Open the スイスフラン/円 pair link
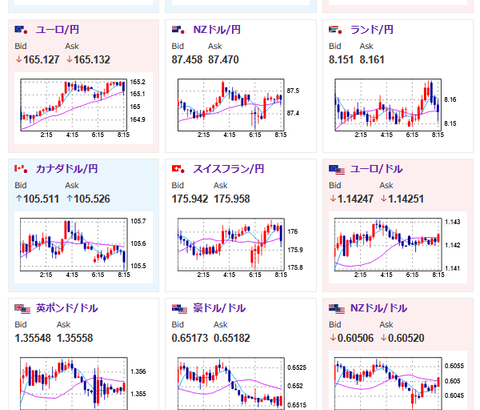This screenshot has width=480, height=410. (x=229, y=169)
